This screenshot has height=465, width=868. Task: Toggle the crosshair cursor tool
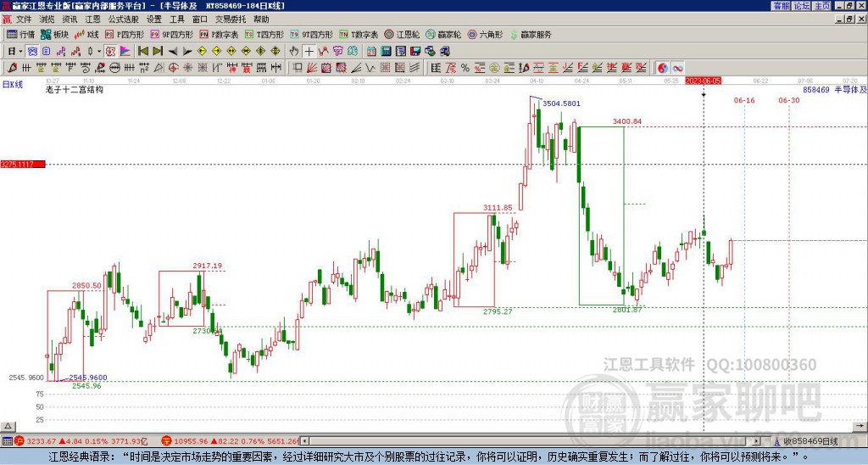[309, 51]
